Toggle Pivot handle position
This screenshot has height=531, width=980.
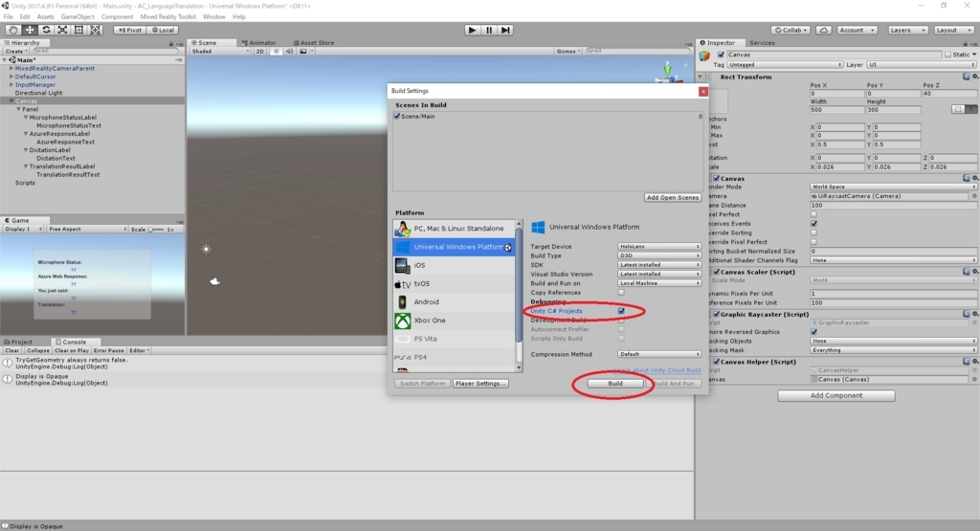130,30
